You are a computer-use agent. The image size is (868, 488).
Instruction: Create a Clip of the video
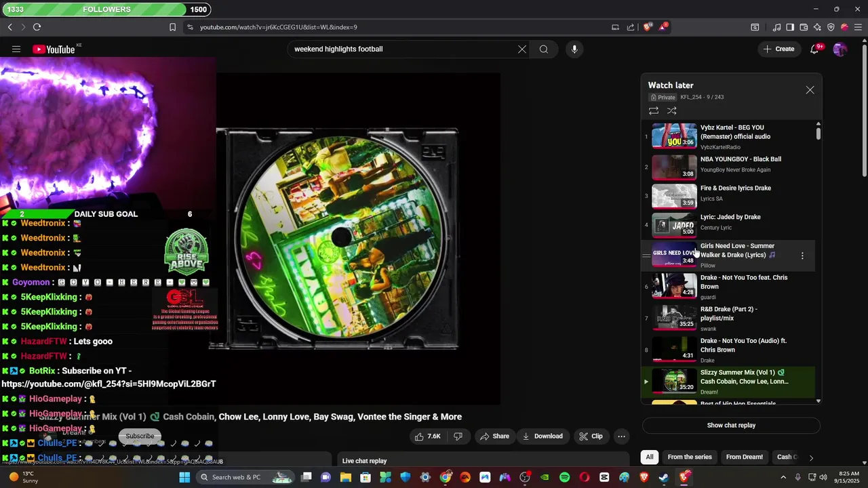[x=591, y=436]
